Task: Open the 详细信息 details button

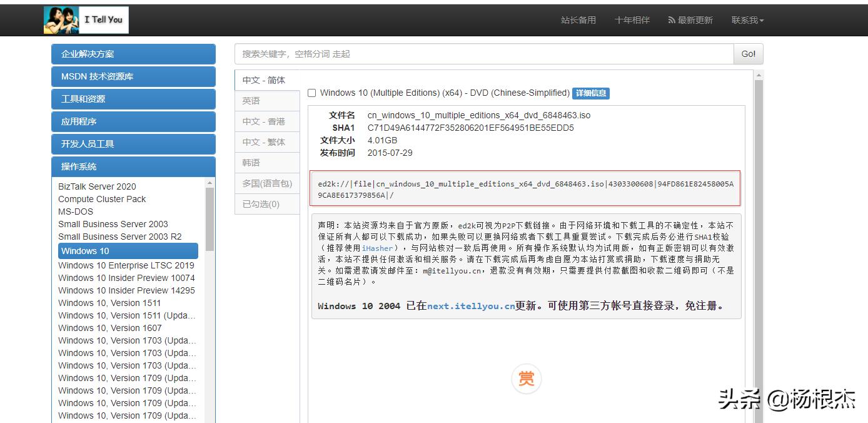Action: pyautogui.click(x=590, y=93)
